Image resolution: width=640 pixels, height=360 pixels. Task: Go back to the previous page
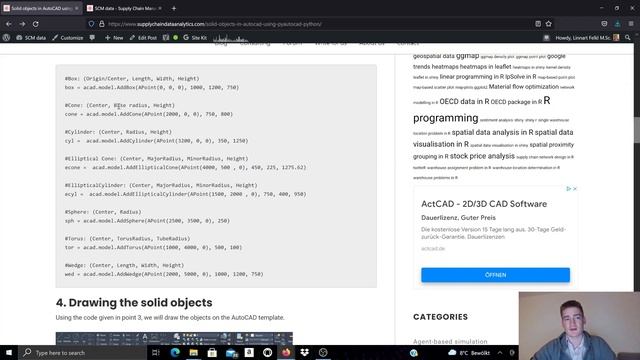(9, 24)
